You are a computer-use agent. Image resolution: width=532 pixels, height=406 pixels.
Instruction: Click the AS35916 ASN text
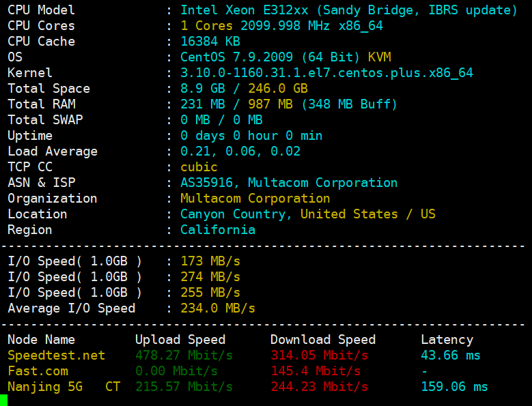210,183
